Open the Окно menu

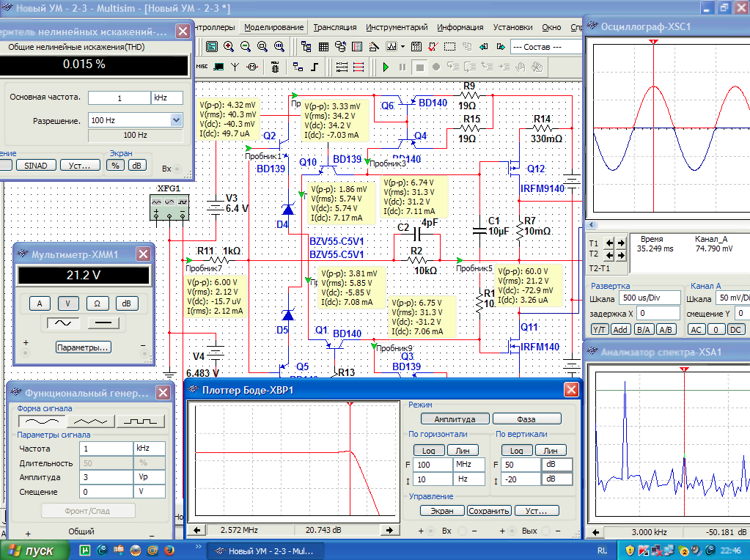tap(551, 27)
